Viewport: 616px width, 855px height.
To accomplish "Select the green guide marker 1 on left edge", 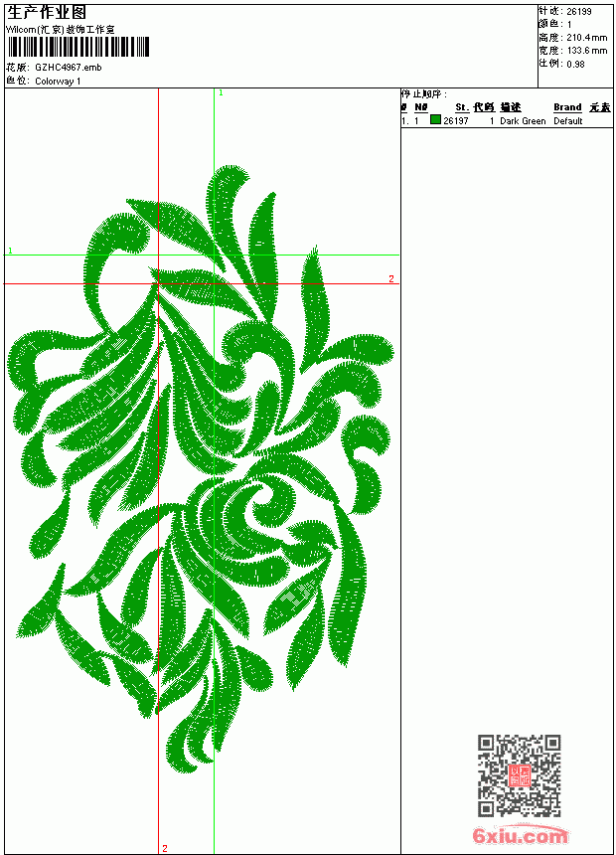I will 10,251.
